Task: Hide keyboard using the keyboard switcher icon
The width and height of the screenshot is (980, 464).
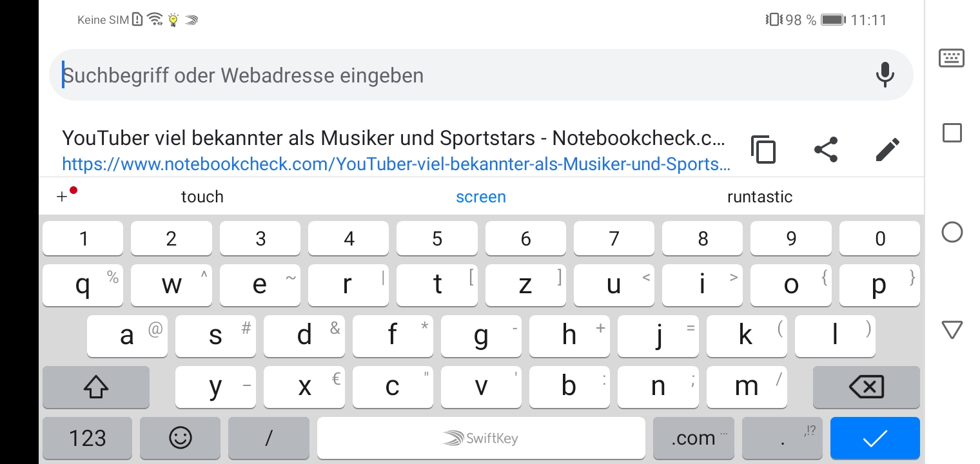Action: point(952,58)
